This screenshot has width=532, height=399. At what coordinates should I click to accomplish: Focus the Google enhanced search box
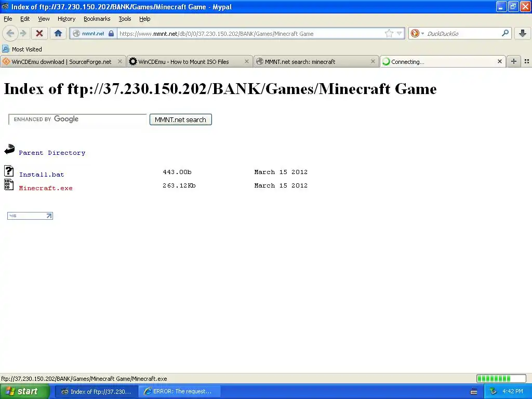pyautogui.click(x=78, y=119)
